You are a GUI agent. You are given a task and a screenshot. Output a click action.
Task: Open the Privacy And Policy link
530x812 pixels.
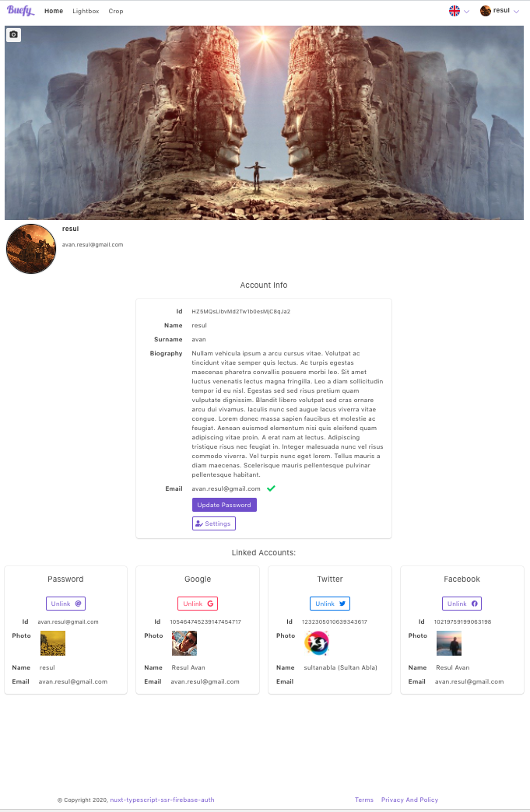410,800
